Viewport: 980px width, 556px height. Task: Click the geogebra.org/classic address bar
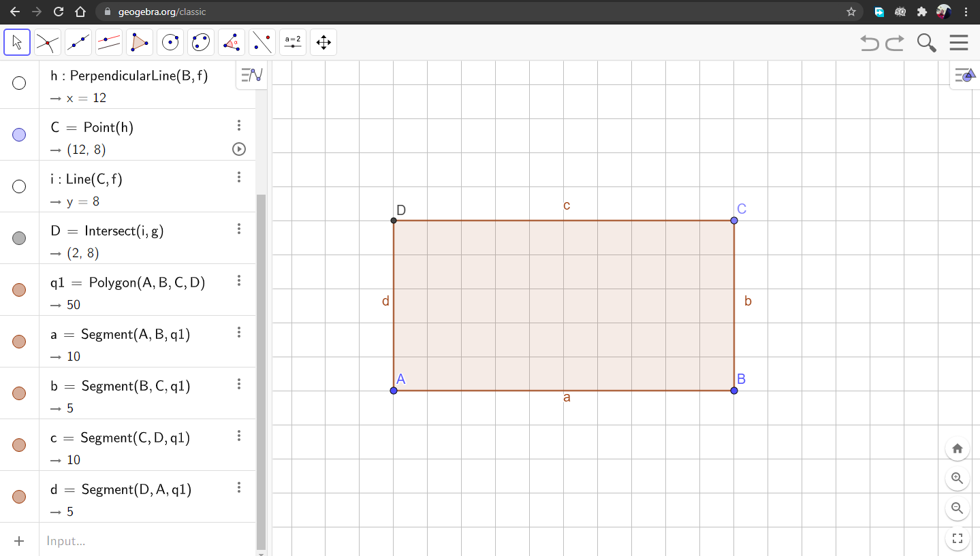tap(477, 12)
